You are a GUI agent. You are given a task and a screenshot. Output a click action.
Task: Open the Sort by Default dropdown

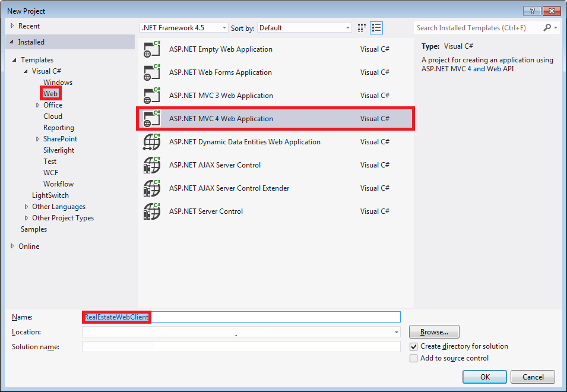[x=305, y=28]
